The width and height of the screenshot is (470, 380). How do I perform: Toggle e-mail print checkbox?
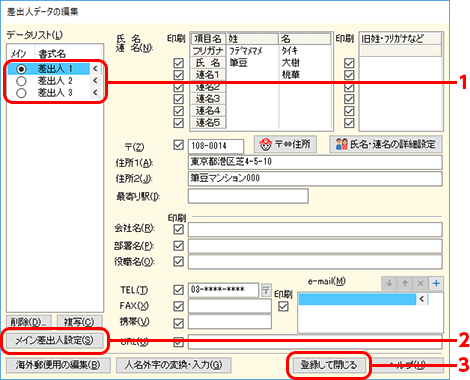coord(283,306)
